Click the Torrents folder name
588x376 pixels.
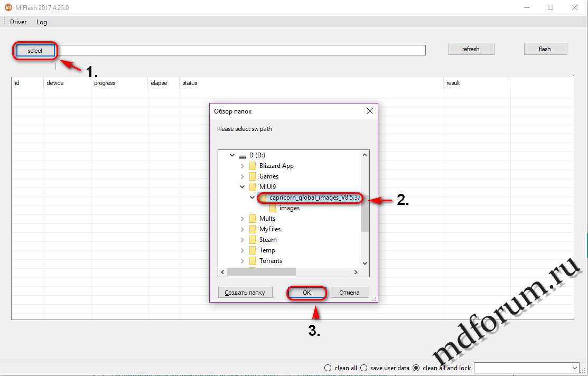click(x=270, y=261)
